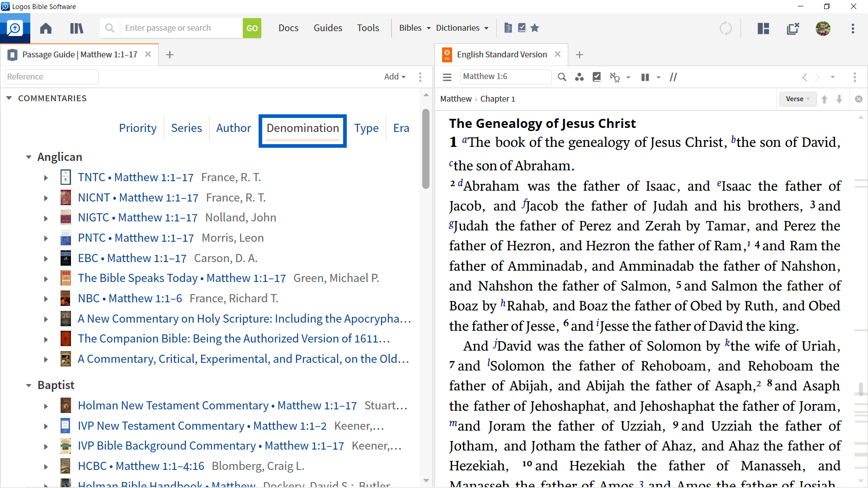Open the Verse navigation unit dropdown
Viewport: 868px width, 488px height.
coord(797,99)
